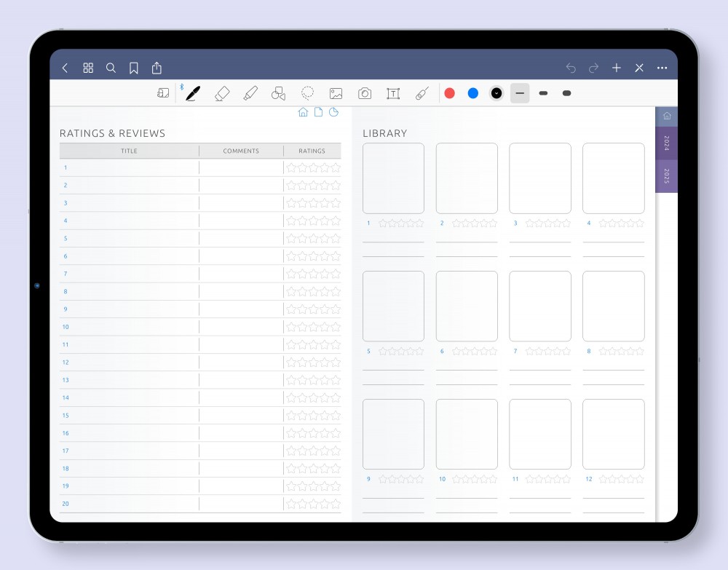This screenshot has width=728, height=570.
Task: Choose the red pen color
Action: pyautogui.click(x=449, y=93)
